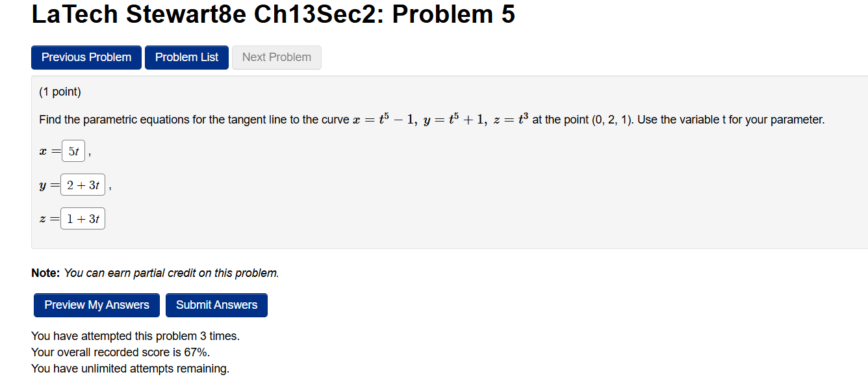Click the z answer box showing 1+3t
Viewport: 868px width, 379px height.
pos(83,218)
